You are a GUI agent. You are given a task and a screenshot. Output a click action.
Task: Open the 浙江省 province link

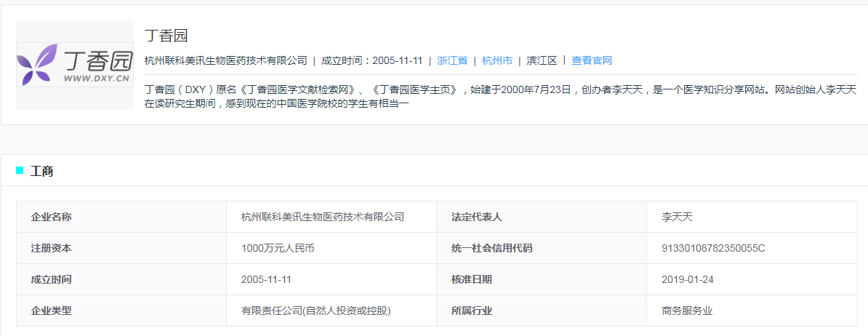pos(452,61)
